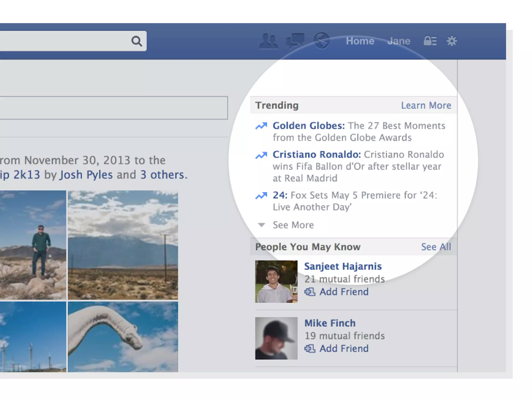This screenshot has height=399, width=532.
Task: Open the 24: trending topic link
Action: click(x=280, y=195)
